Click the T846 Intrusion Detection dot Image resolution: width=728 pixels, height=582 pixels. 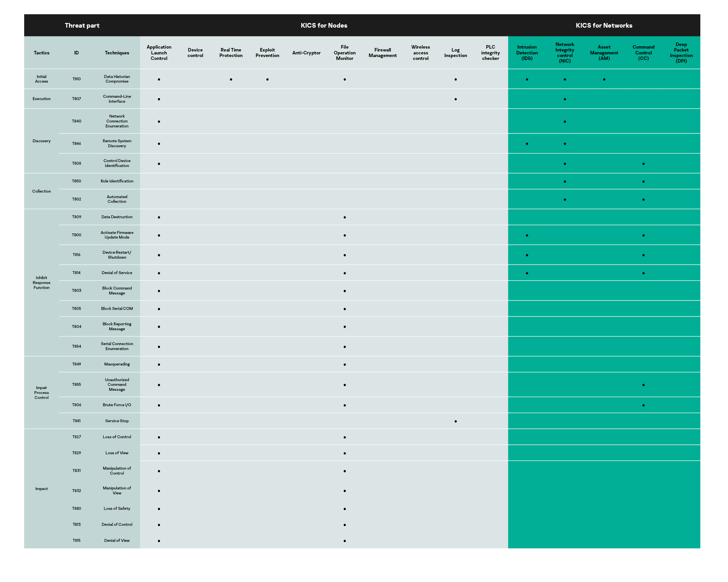point(527,144)
